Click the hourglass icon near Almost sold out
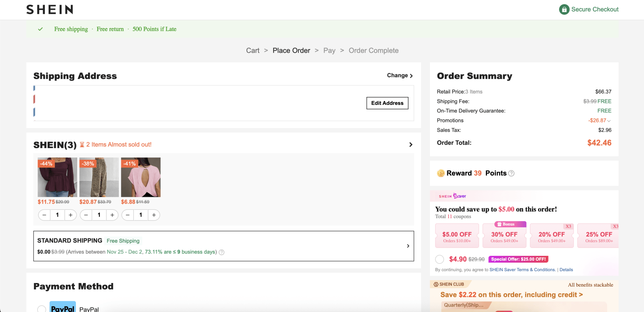Screen dimensions: 644x312 tap(82, 145)
